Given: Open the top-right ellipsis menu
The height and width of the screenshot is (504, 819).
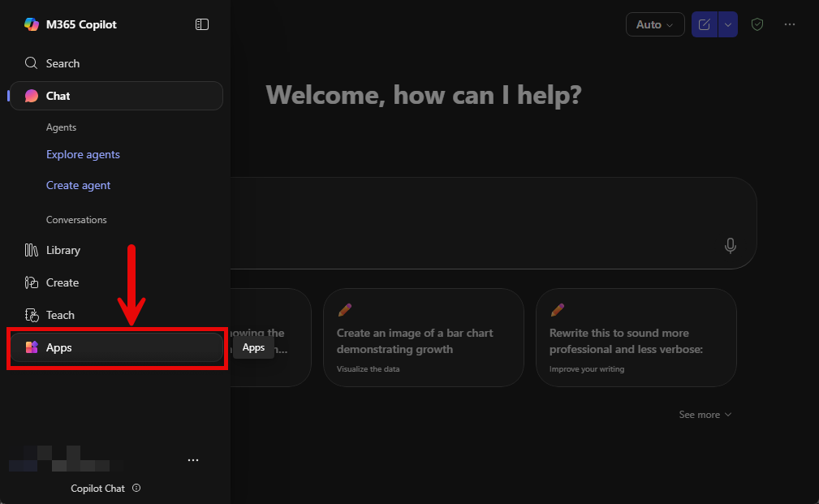Looking at the screenshot, I should [789, 24].
